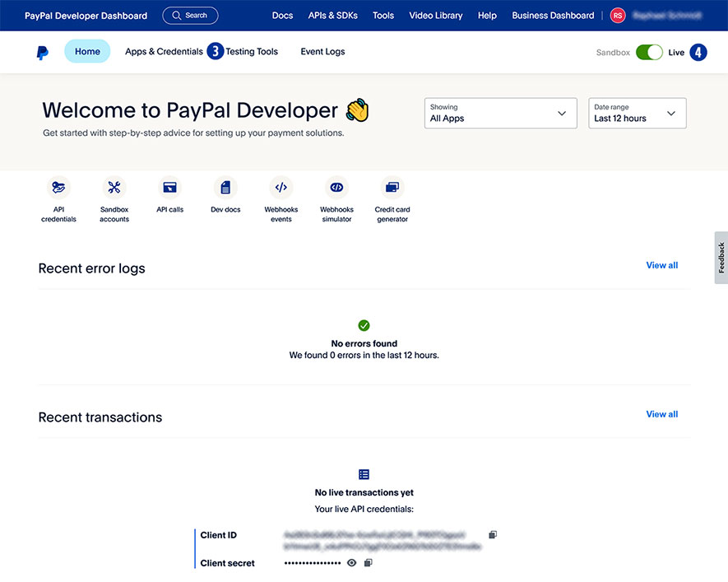Switch to the Apps & Credentials tab
Image resolution: width=728 pixels, height=582 pixels.
164,52
